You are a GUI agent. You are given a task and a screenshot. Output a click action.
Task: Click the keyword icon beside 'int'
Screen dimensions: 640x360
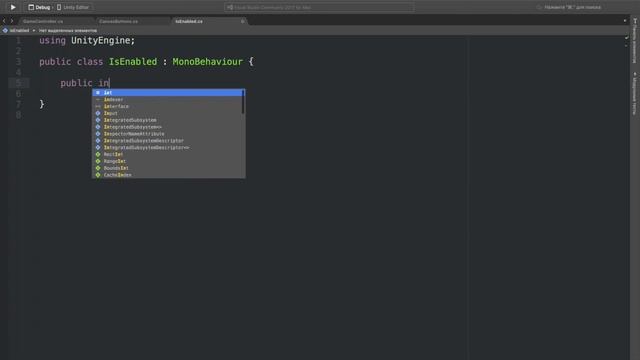(x=98, y=93)
